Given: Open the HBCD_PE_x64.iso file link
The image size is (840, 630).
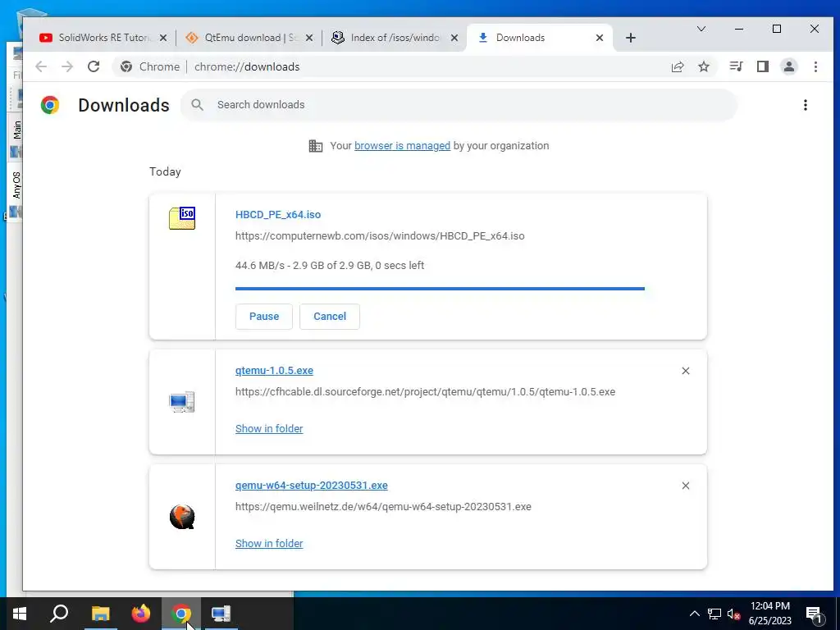Looking at the screenshot, I should click(278, 214).
